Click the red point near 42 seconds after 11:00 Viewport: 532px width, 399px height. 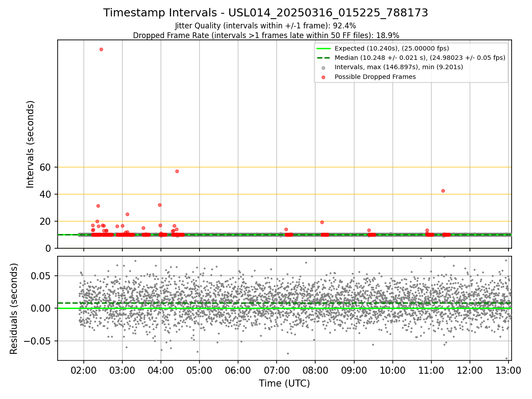(443, 191)
